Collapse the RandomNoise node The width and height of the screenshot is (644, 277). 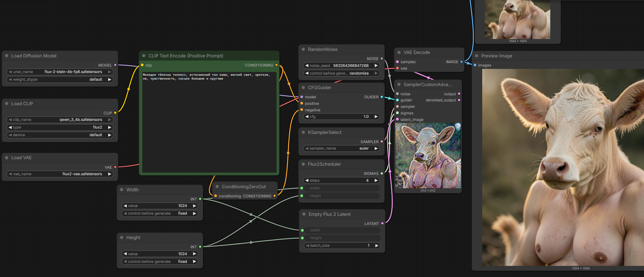[303, 49]
